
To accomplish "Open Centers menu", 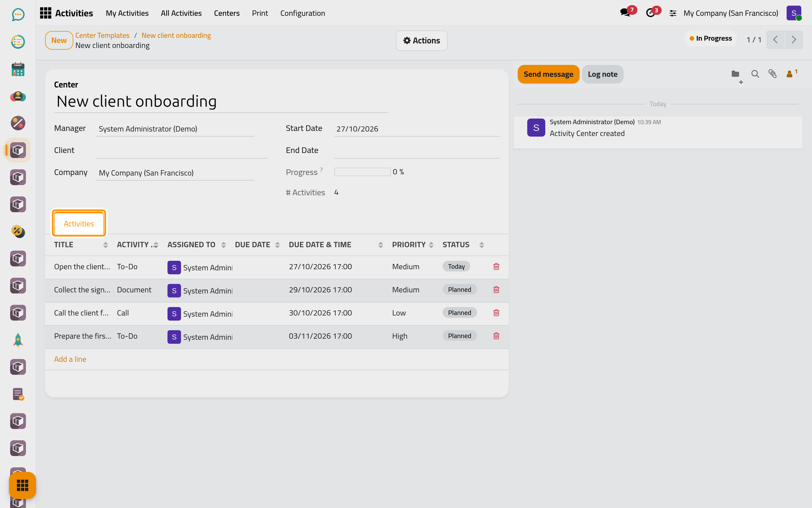I will pyautogui.click(x=227, y=13).
